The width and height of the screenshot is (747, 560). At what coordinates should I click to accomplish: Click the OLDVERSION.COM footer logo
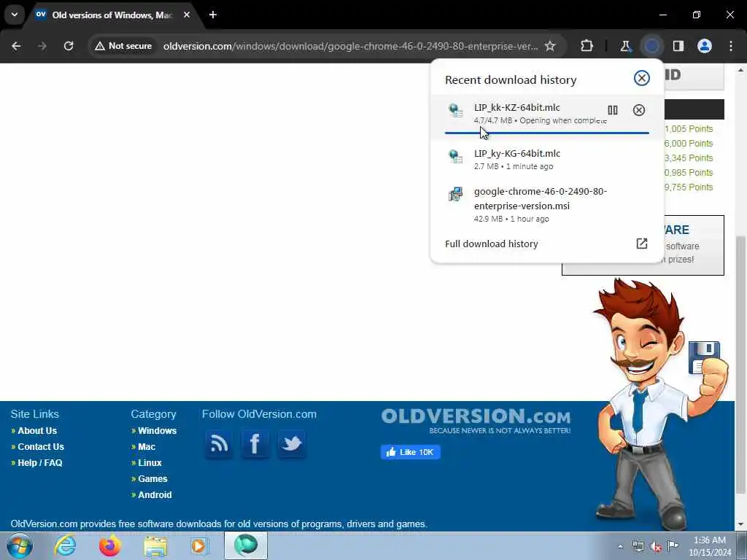click(476, 421)
